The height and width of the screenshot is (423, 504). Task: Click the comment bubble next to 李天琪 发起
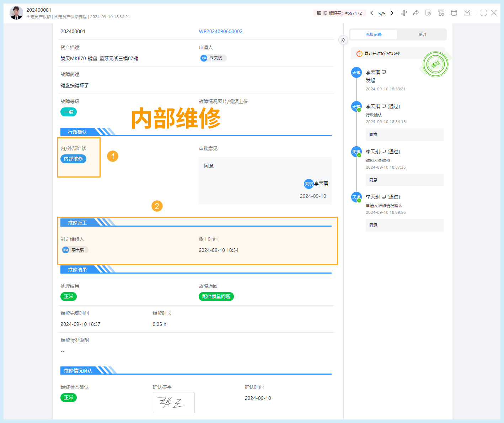pyautogui.click(x=383, y=72)
